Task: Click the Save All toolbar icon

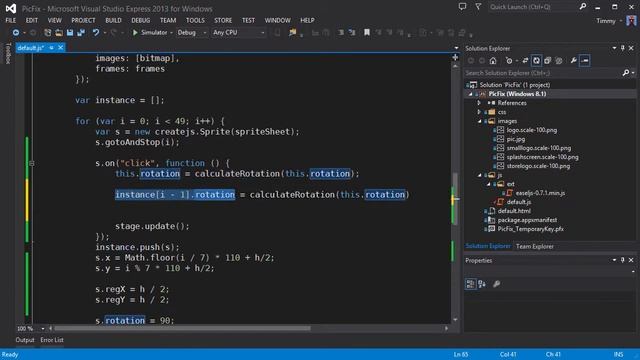Action: click(81, 33)
